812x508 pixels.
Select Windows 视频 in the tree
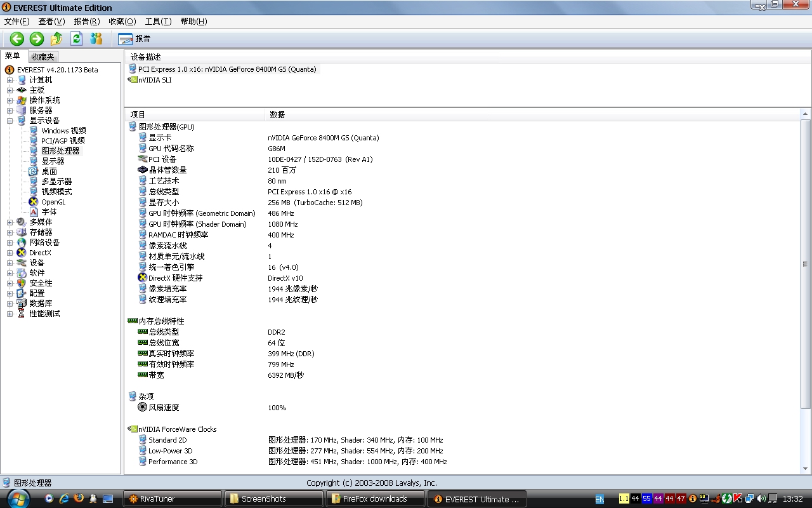(x=63, y=131)
